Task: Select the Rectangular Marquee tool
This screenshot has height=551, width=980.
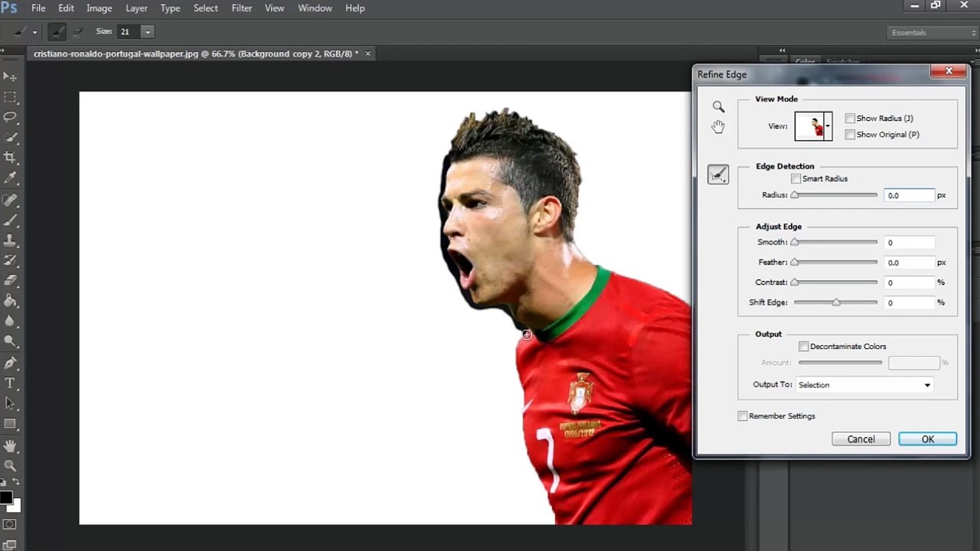Action: pos(10,97)
